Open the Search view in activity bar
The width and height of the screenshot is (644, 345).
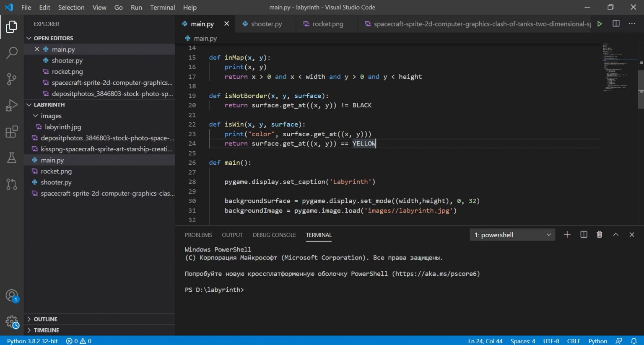coord(12,53)
